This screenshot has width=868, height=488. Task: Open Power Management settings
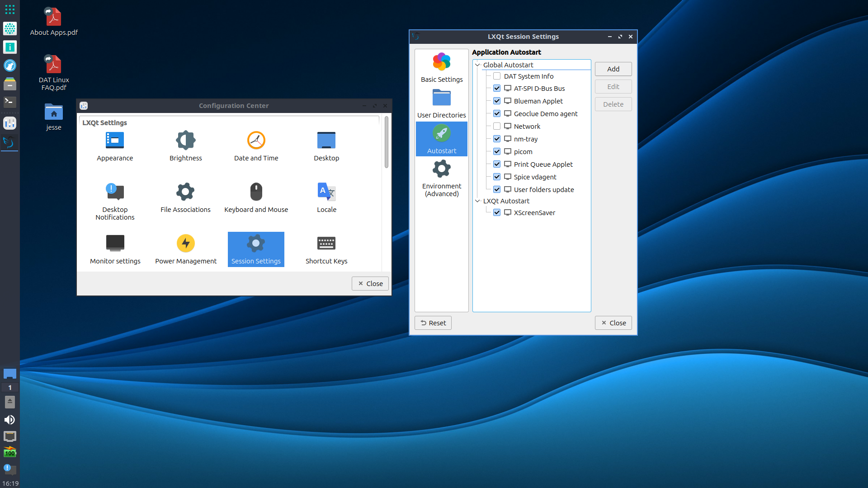tap(186, 249)
